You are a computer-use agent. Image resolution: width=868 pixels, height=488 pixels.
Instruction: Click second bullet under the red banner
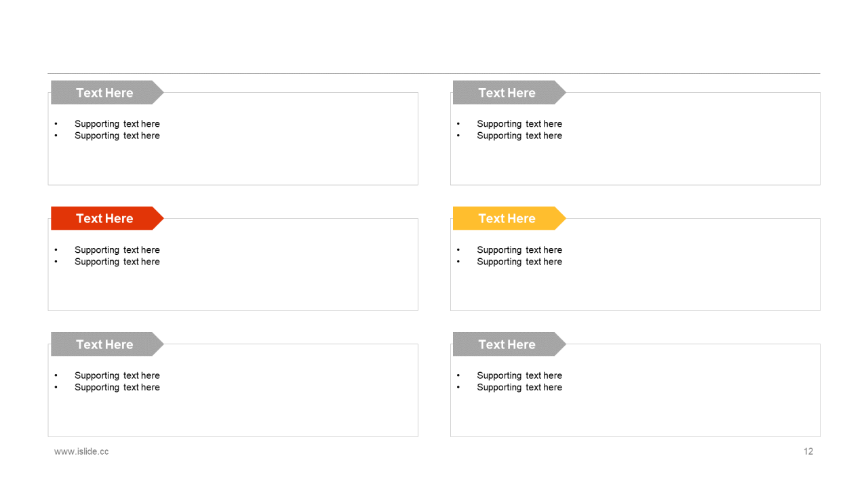(117, 262)
